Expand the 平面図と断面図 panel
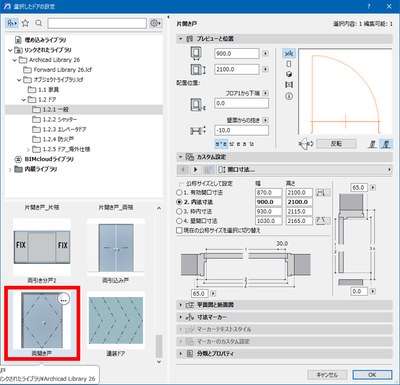 (x=181, y=305)
